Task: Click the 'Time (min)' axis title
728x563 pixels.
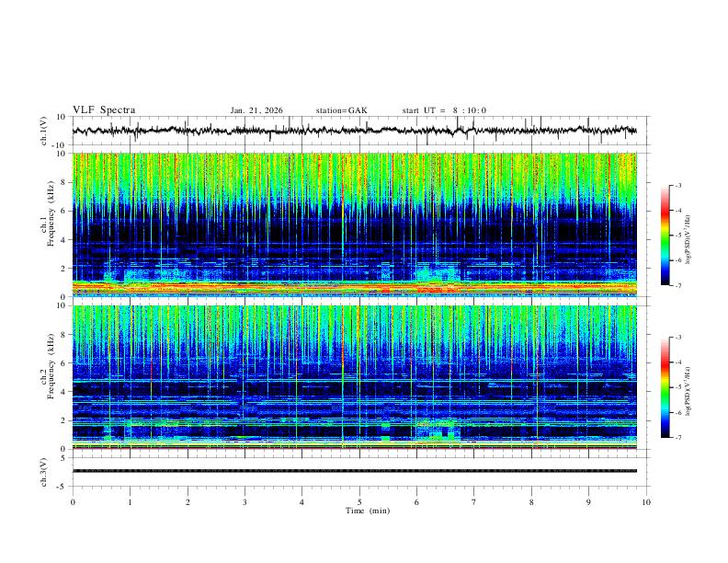Action: pos(368,511)
